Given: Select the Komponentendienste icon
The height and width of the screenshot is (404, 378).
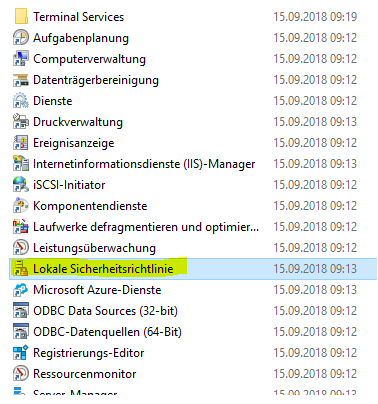Looking at the screenshot, I should point(21,206).
